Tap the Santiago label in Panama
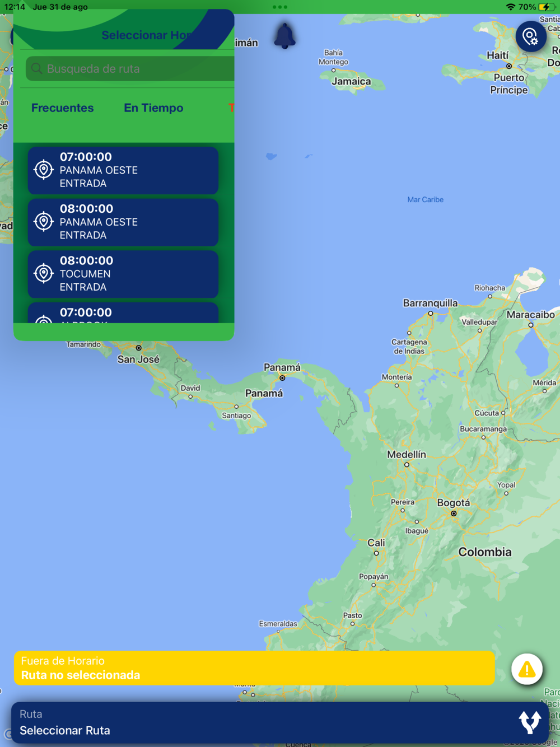 coord(236,415)
